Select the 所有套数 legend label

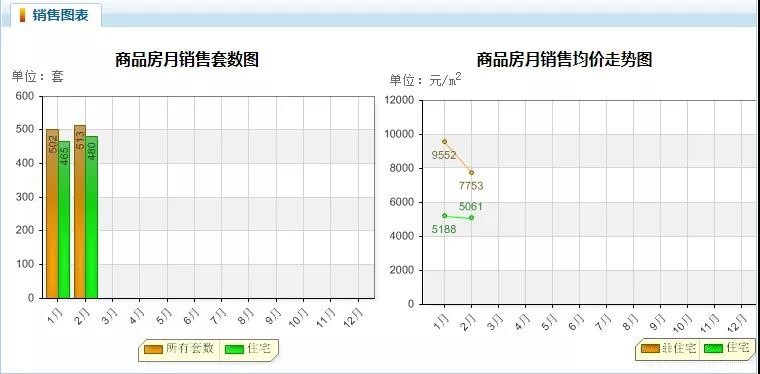coord(190,349)
